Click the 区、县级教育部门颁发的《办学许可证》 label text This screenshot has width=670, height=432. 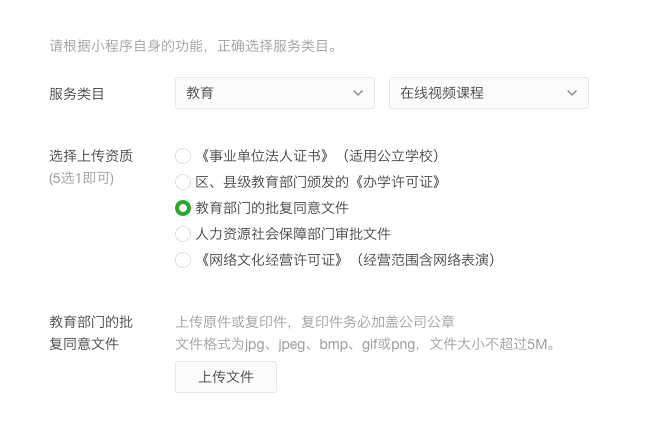pyautogui.click(x=318, y=182)
